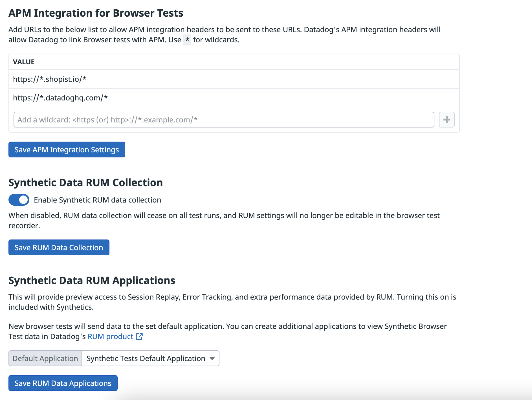Click the Save APM Integration Settings button
Screen dimensions: 532x400
point(67,150)
